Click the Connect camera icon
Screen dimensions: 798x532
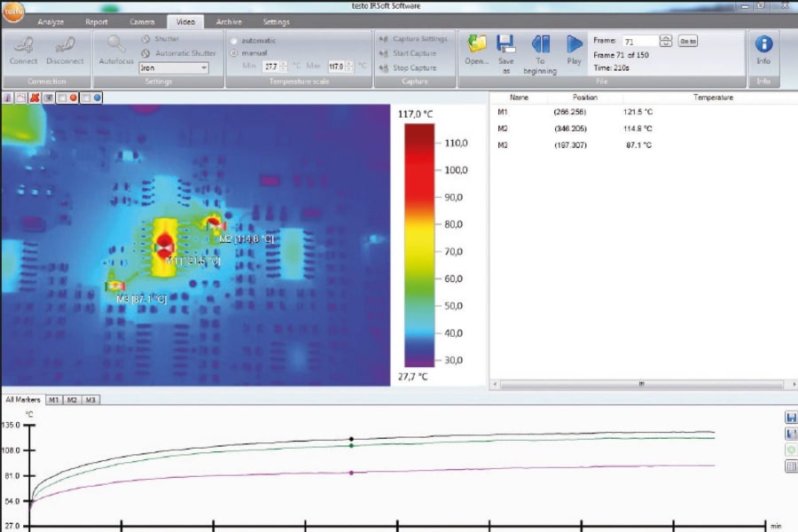(x=23, y=45)
